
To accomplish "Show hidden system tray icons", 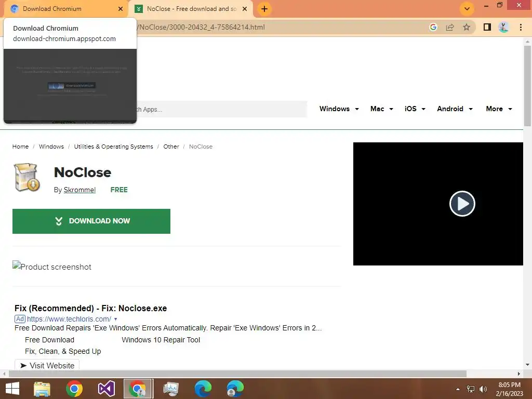I will (458, 389).
